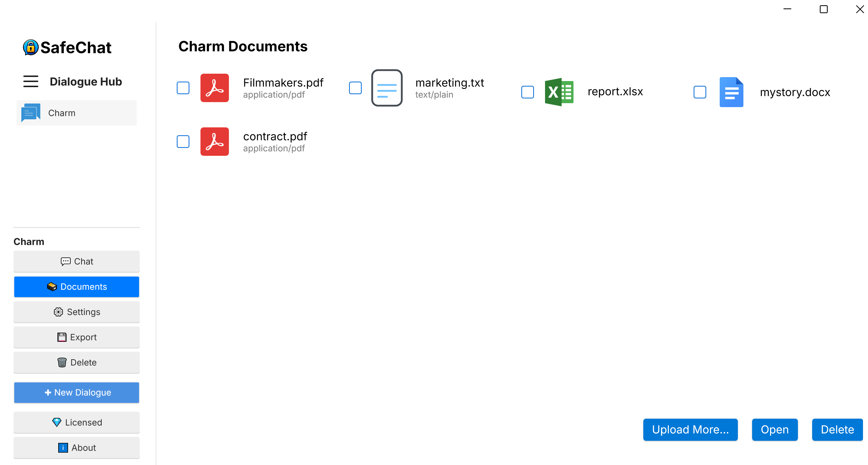Open the Settings section in sidebar

click(76, 312)
